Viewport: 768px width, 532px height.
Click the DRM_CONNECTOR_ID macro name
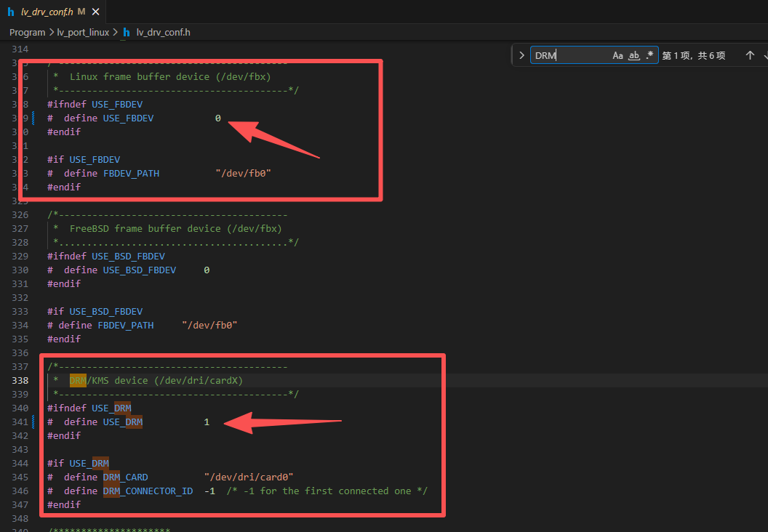point(148,491)
